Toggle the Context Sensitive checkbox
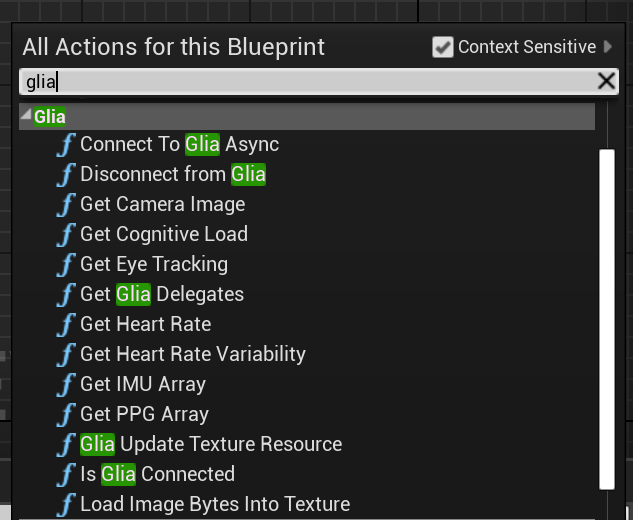Viewport: 633px width, 520px height. click(443, 47)
